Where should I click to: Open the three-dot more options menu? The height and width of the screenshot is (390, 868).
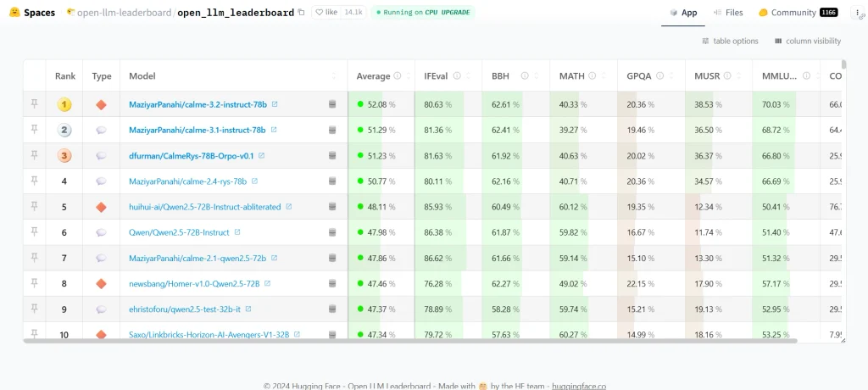[x=857, y=12]
